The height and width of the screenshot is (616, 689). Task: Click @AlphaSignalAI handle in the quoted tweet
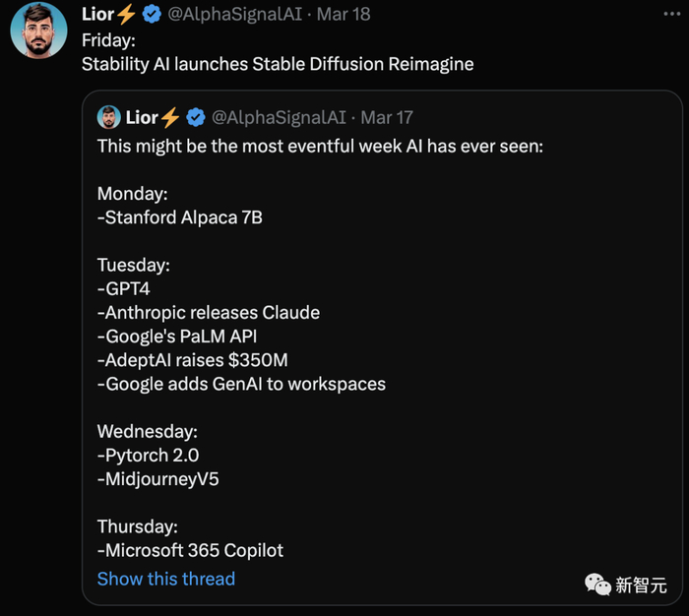tap(279, 117)
